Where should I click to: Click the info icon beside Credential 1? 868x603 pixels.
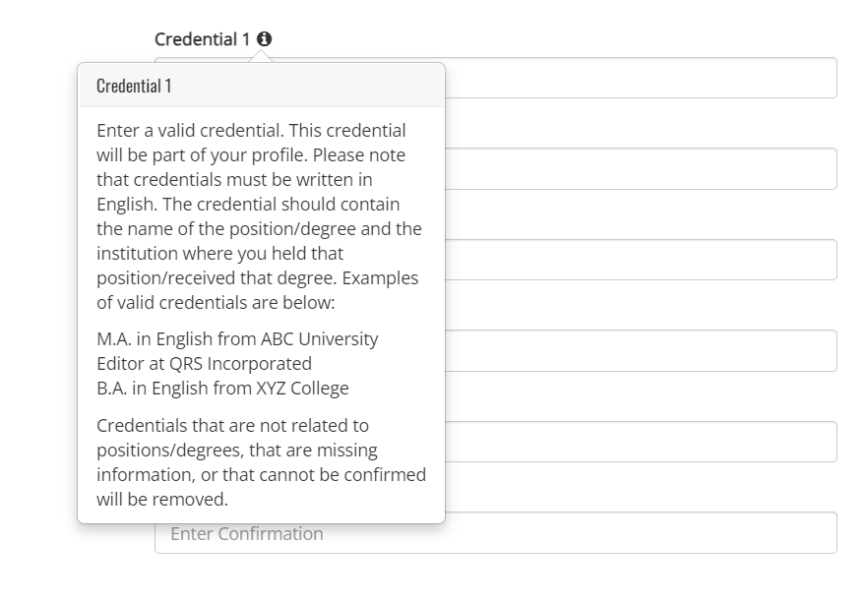coord(264,39)
